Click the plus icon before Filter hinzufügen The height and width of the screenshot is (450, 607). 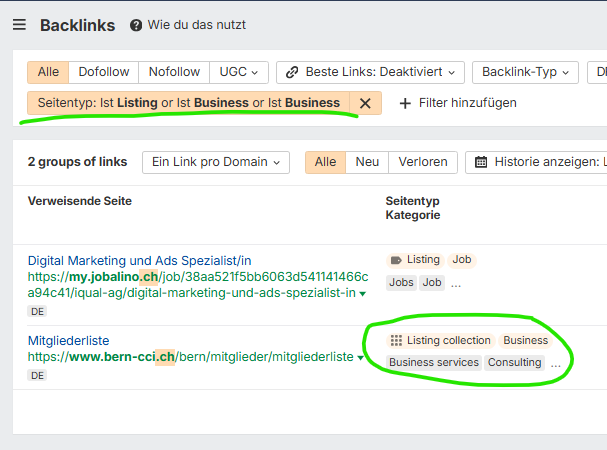(405, 103)
